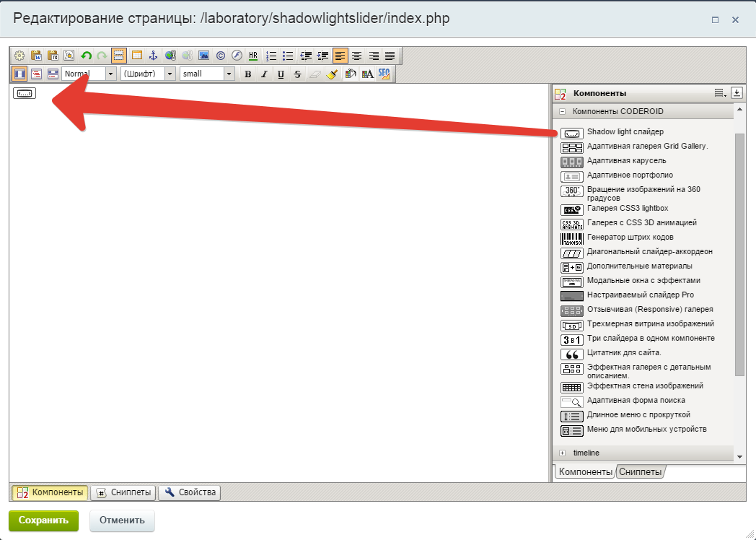Toggle Bold formatting
The image size is (756, 540).
tap(247, 74)
